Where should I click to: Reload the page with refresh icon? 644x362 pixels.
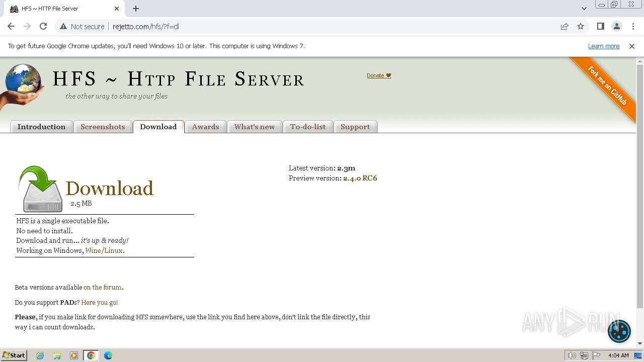43,26
